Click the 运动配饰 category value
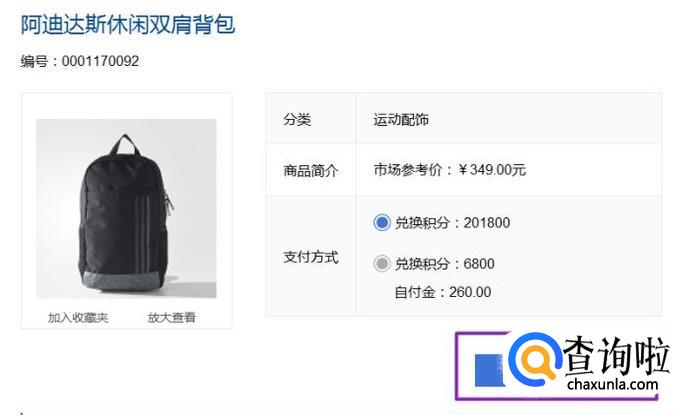 (x=401, y=120)
